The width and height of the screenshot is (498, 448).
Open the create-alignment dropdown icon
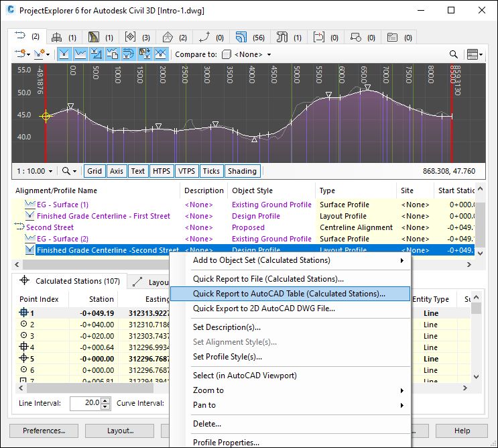click(22, 54)
